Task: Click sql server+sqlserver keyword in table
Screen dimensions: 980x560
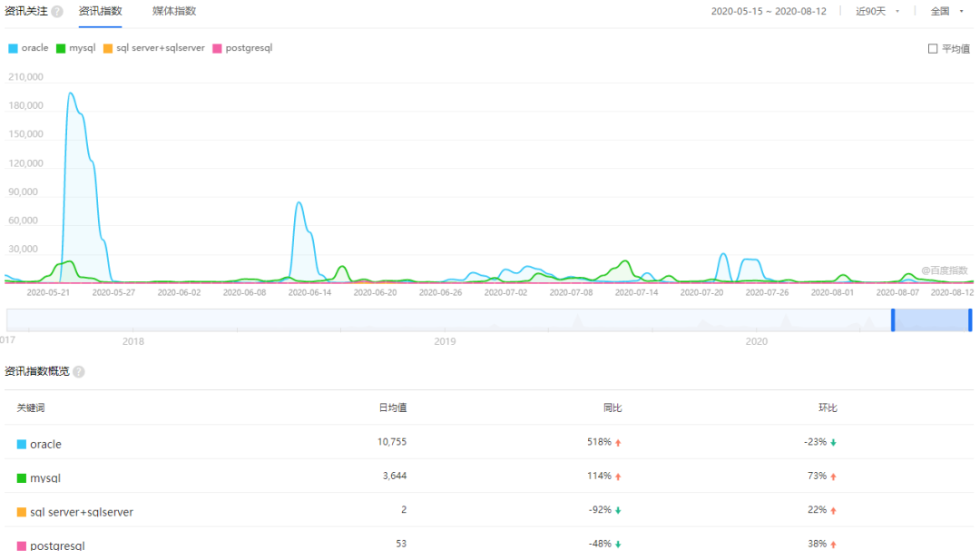Action: click(x=82, y=512)
